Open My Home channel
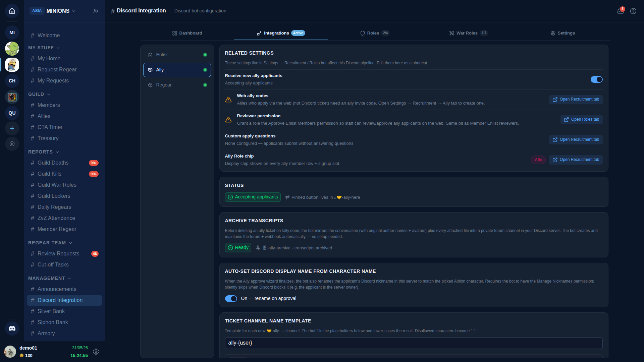This screenshot has height=362, width=644. point(64,59)
